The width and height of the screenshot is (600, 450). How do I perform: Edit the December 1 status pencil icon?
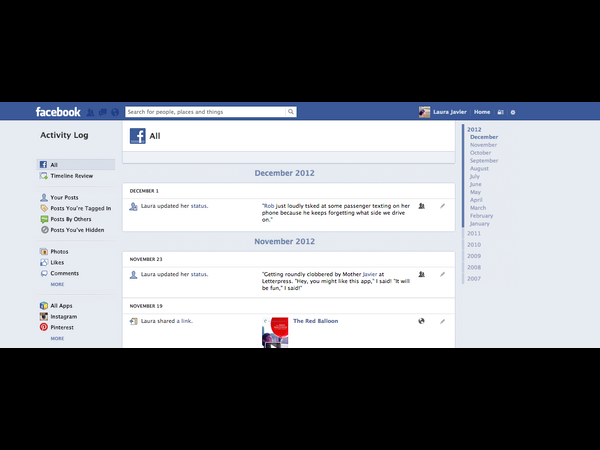click(x=442, y=206)
